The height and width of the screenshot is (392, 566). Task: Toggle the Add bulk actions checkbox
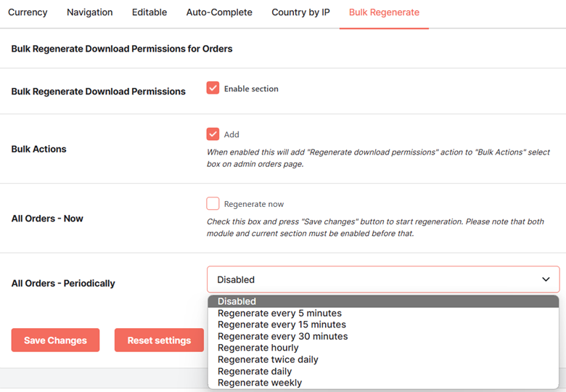(x=213, y=134)
